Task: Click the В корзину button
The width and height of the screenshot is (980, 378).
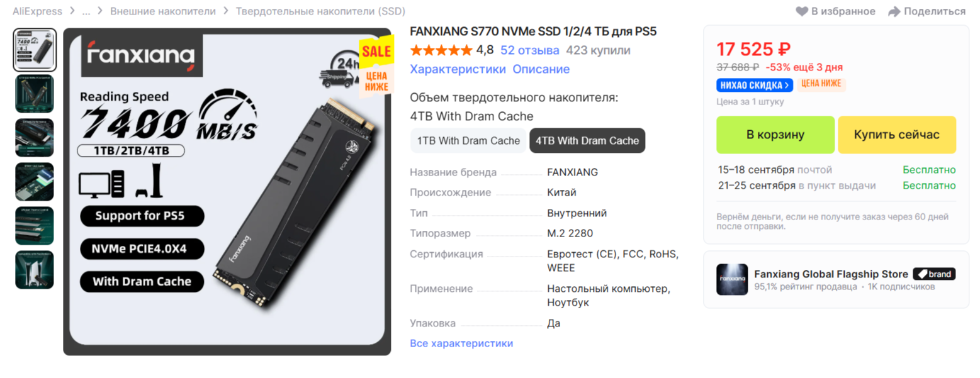Action: [x=775, y=135]
